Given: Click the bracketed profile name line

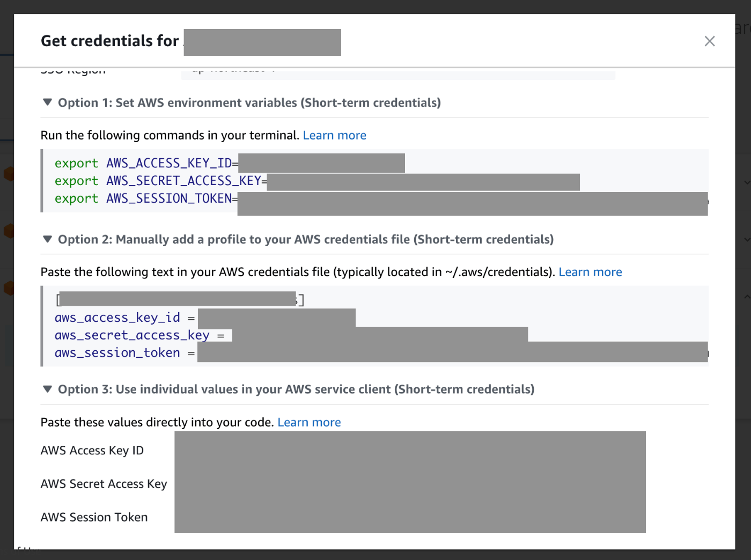Looking at the screenshot, I should 177,299.
